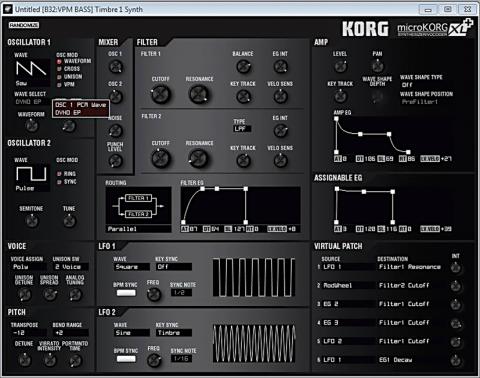Viewport: 480px width, 378px height.
Task: Open the Voice Assign Poly dropdown
Action: [29, 267]
